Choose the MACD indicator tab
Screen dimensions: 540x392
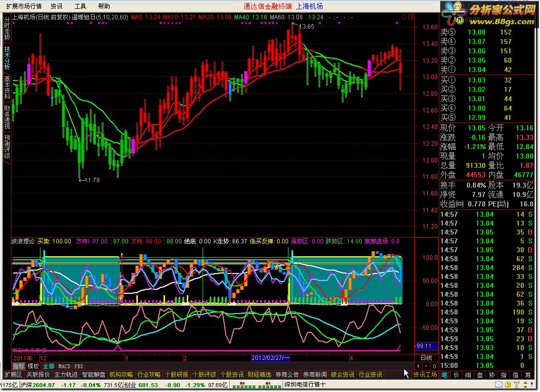coord(64,366)
